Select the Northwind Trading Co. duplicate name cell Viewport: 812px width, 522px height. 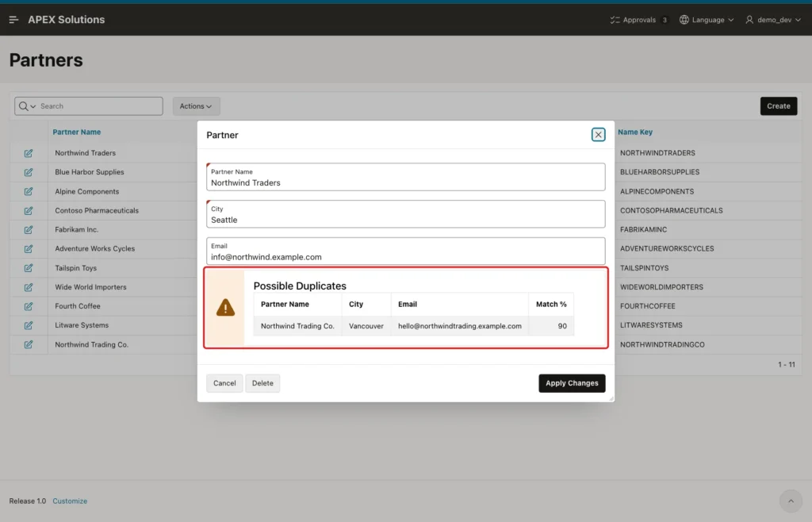(297, 326)
